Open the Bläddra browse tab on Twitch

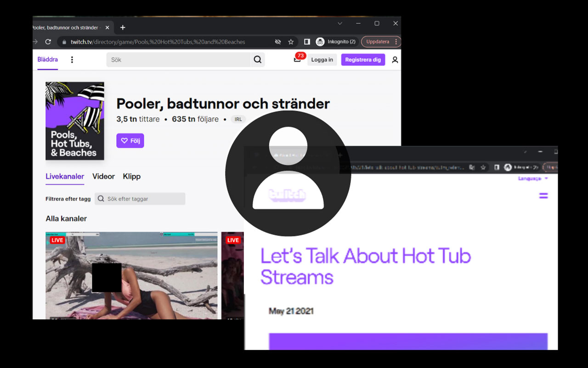48,59
